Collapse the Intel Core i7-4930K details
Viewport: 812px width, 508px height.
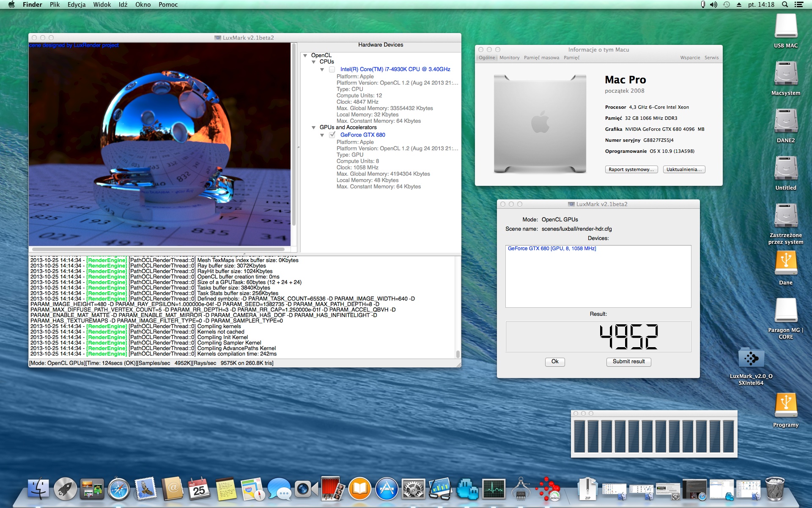(x=322, y=69)
